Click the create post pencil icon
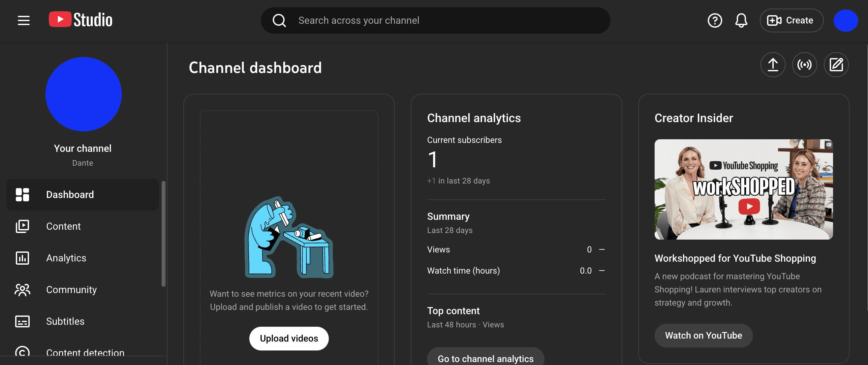This screenshot has height=365, width=868. (836, 64)
